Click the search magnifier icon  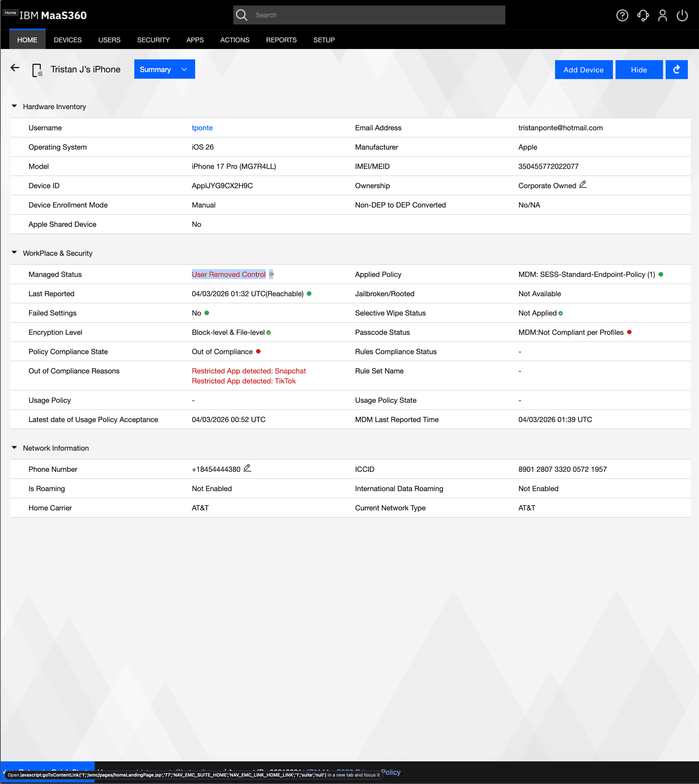(242, 15)
